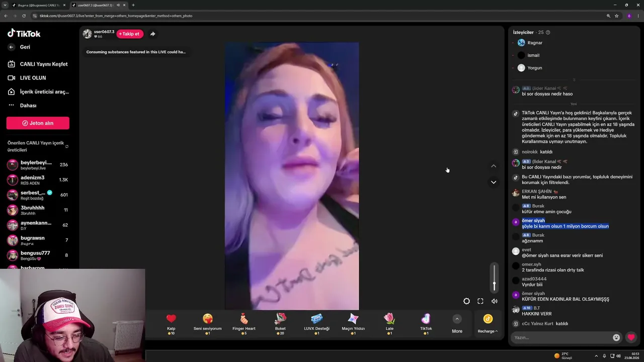
Task: Go to previous live stream
Action: pyautogui.click(x=494, y=166)
